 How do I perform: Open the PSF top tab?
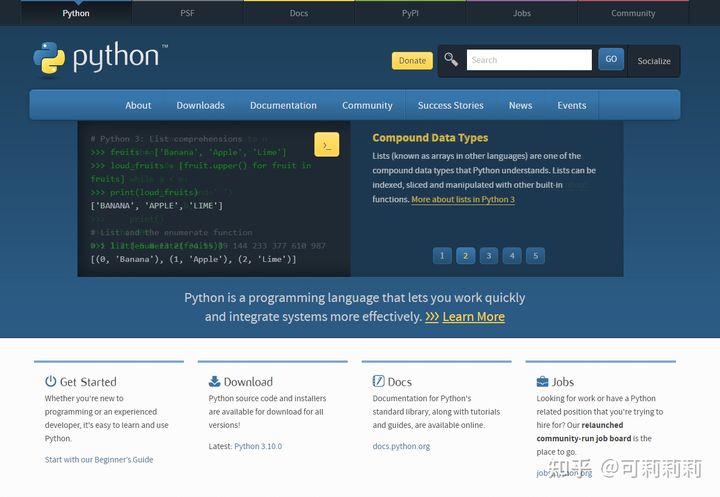pos(187,13)
